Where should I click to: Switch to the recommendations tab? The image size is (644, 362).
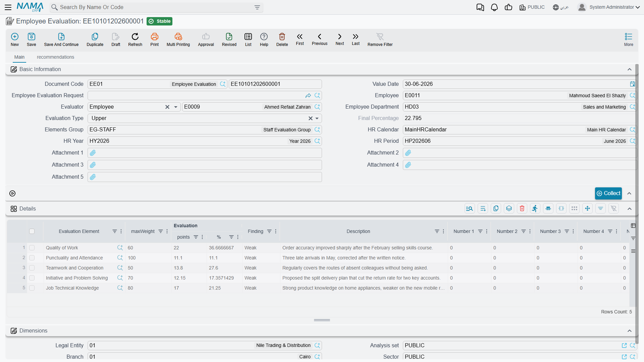coord(55,57)
